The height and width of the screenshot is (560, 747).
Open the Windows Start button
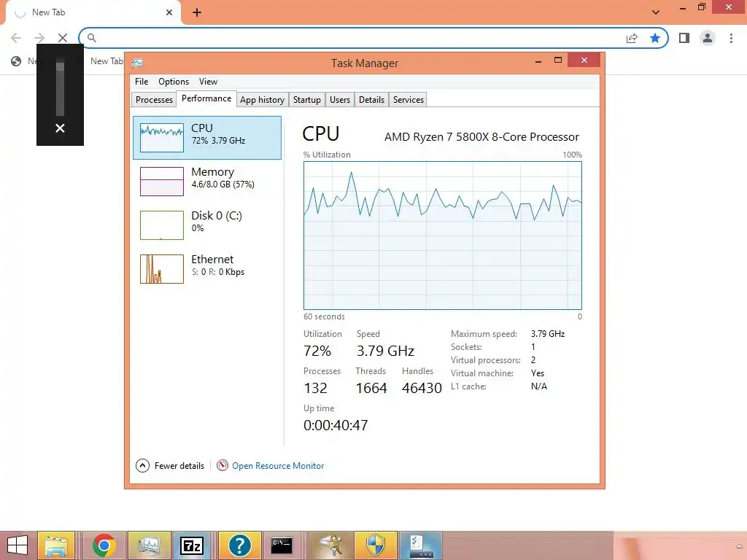[x=18, y=545]
